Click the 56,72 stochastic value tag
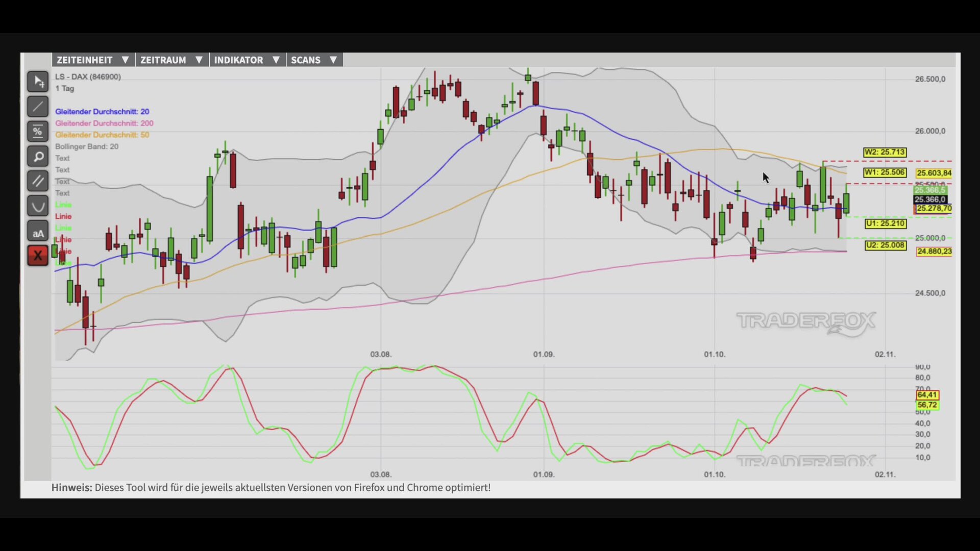The width and height of the screenshot is (980, 551). tap(927, 405)
